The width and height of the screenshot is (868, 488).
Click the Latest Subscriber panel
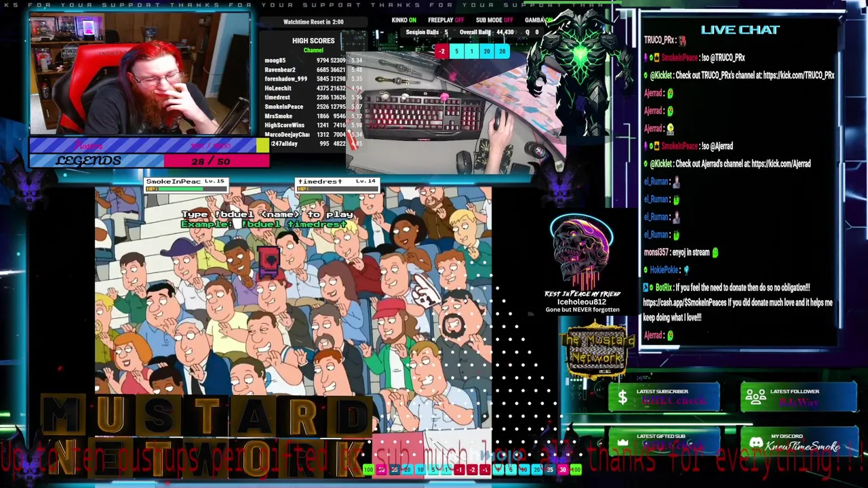(664, 398)
